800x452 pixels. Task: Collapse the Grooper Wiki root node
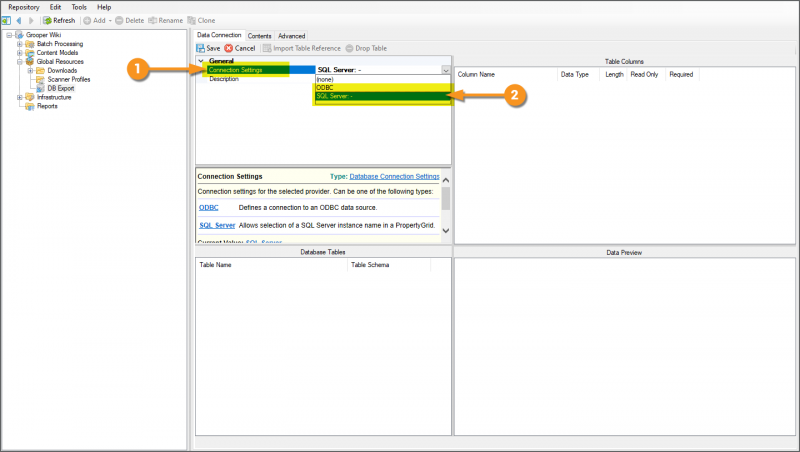[9, 35]
